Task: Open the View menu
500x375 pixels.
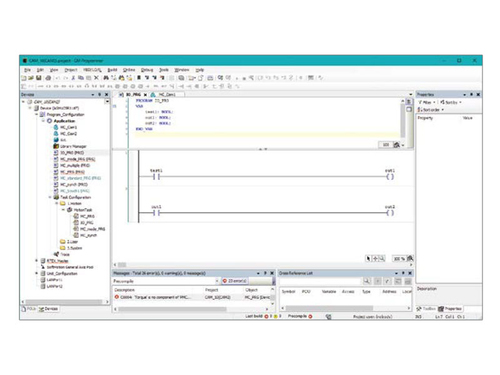Action: 54,70
